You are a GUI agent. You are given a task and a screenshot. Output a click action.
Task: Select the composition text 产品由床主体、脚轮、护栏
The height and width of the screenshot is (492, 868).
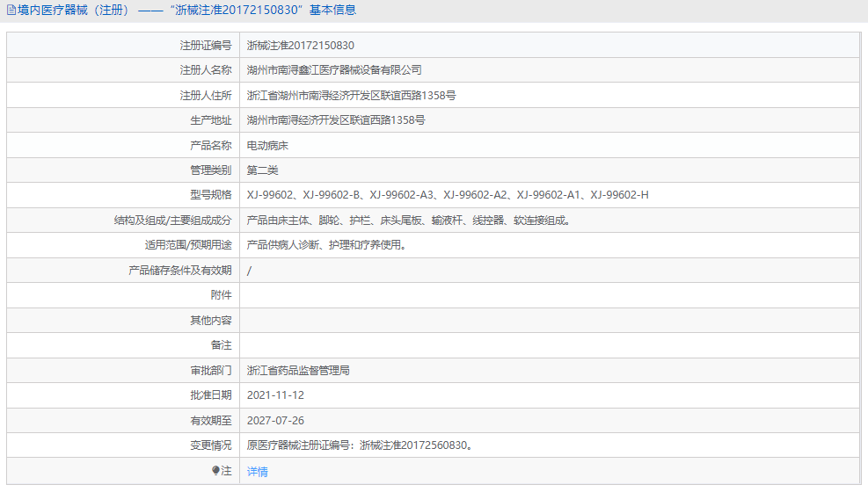409,221
